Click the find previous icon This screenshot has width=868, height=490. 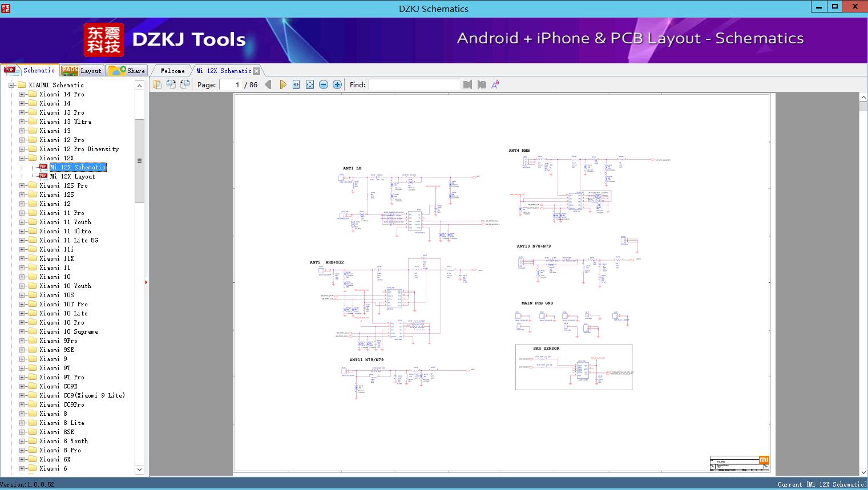click(x=468, y=84)
